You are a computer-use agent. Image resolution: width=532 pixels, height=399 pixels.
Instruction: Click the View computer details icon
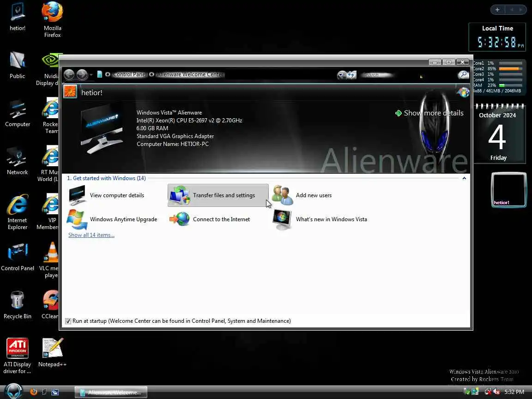[77, 195]
